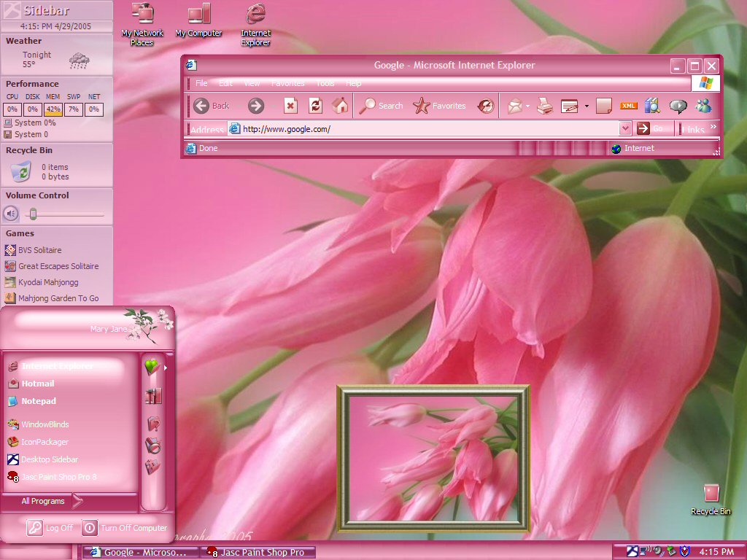This screenshot has width=747, height=560.
Task: Click the Forward arrow button
Action: pos(256,106)
